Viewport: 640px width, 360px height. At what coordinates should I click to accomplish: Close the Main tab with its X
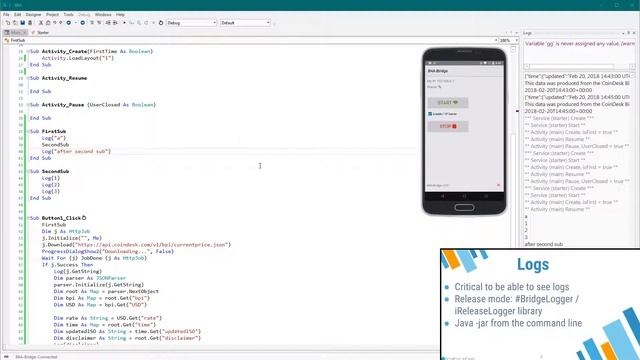pos(24,32)
